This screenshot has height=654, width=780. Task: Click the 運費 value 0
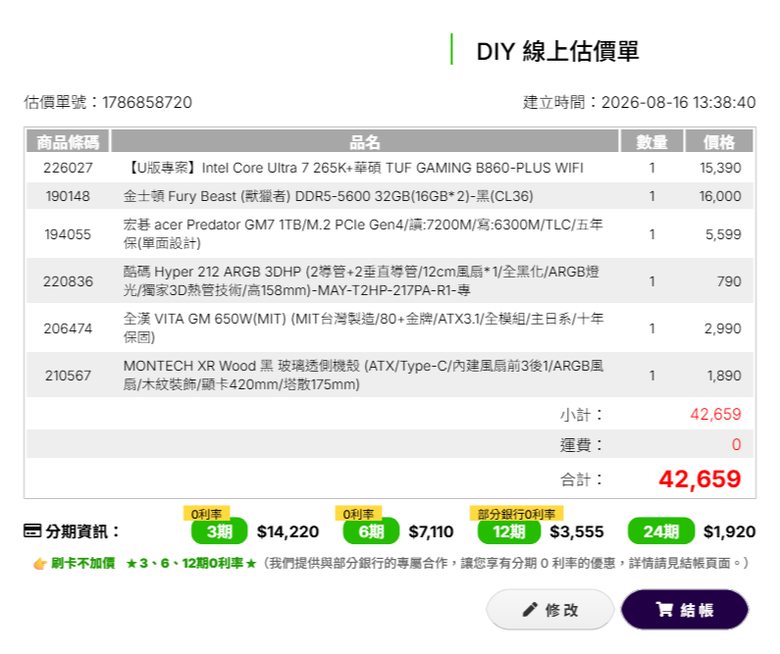point(736,445)
